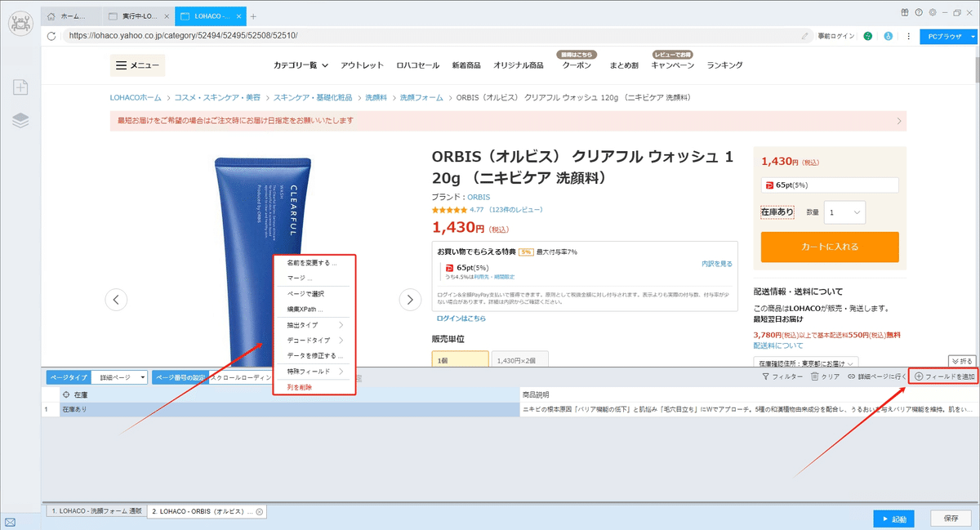The width and height of the screenshot is (980, 530).
Task: Click the ログインはこちら link
Action: coord(461,318)
